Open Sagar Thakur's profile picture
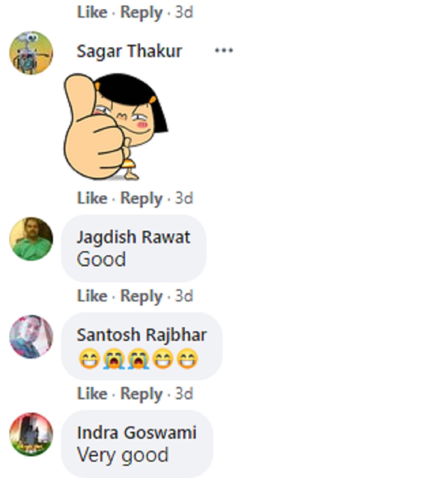 [x=31, y=53]
